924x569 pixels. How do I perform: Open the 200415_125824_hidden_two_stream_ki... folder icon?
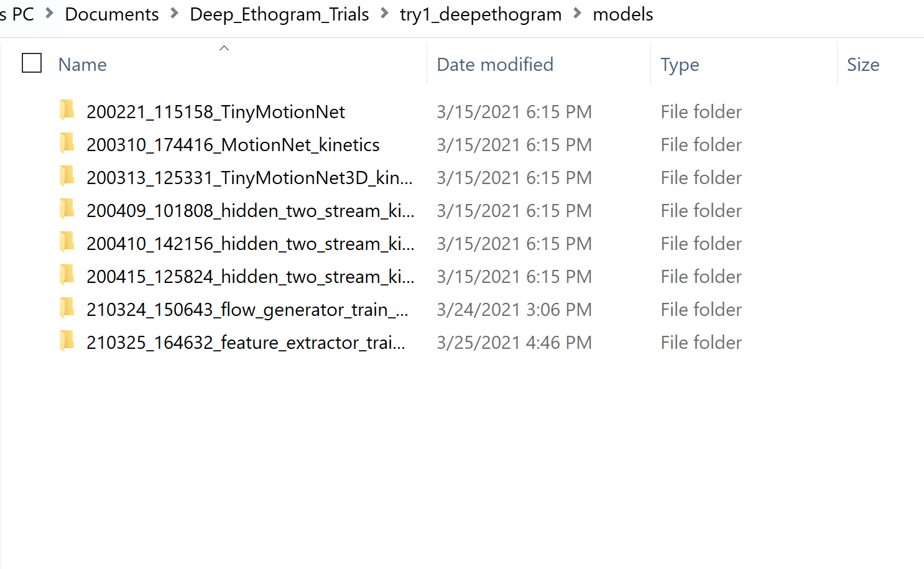67,275
